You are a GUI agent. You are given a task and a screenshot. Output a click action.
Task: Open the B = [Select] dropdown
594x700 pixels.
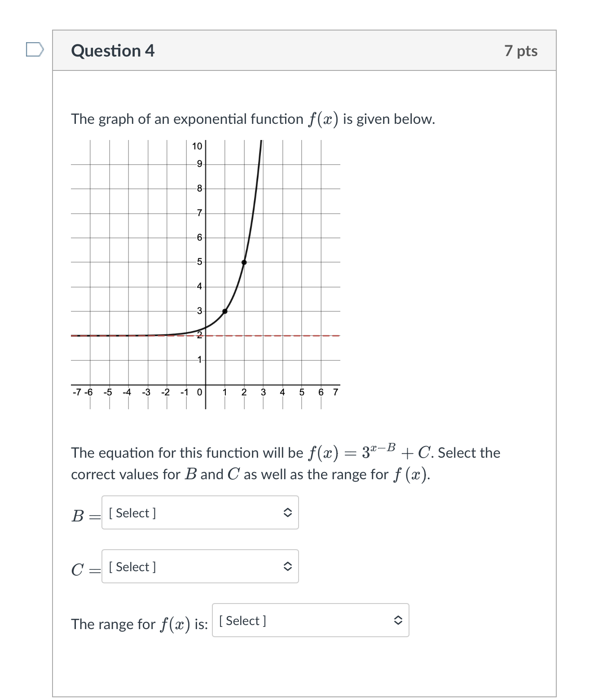point(200,513)
